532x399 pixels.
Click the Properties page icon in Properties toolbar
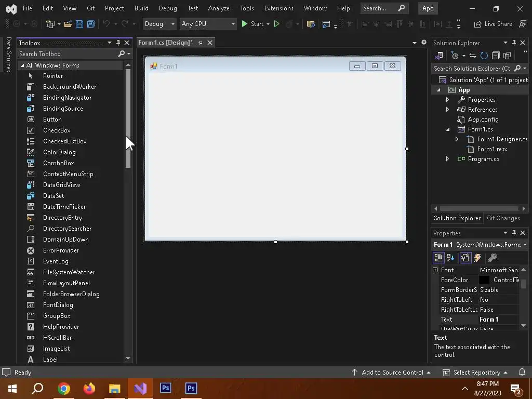(465, 258)
